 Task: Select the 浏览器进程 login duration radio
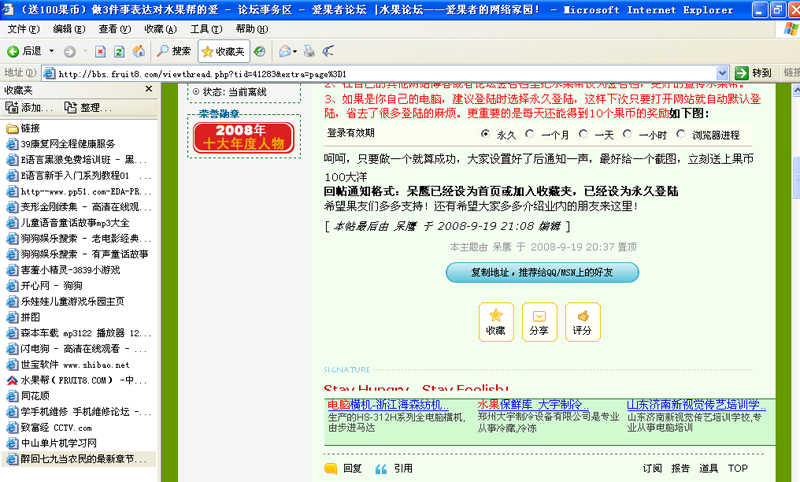(681, 134)
